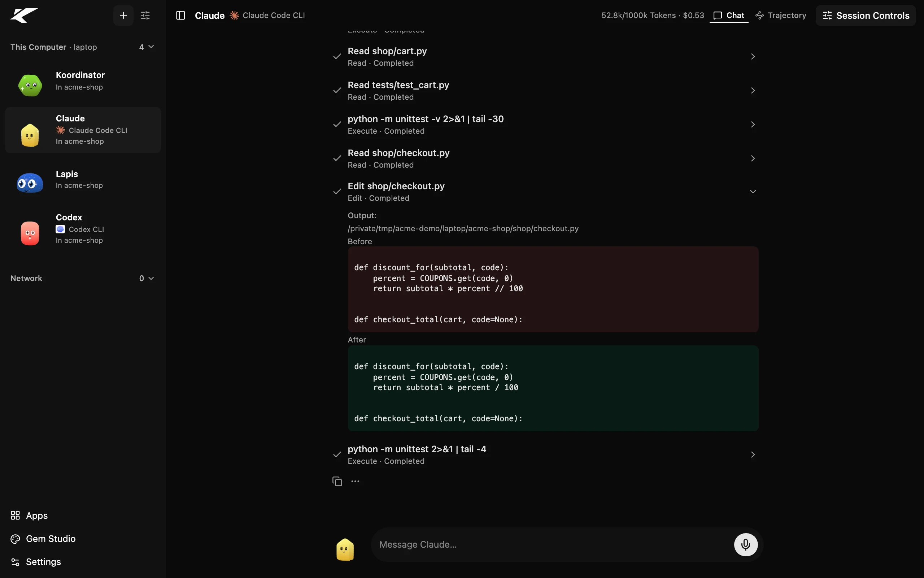Click the Claude Code CLI starburst icon in header

coord(234,15)
